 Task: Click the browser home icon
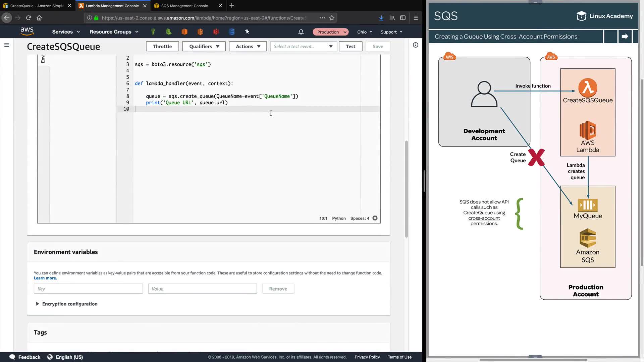[39, 18]
